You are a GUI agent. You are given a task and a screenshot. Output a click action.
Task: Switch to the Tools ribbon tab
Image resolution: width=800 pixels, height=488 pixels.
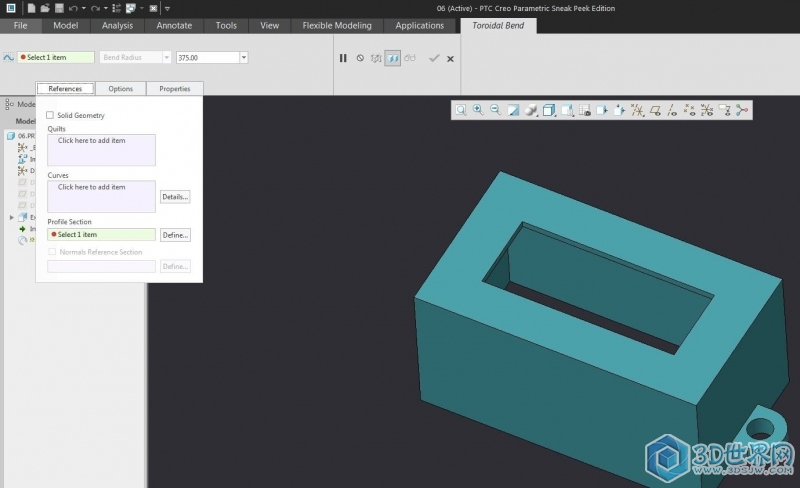click(x=226, y=26)
